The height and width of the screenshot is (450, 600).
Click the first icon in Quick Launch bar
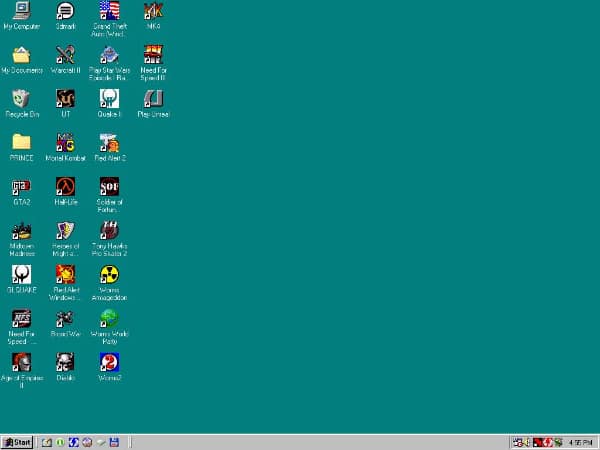pos(46,442)
